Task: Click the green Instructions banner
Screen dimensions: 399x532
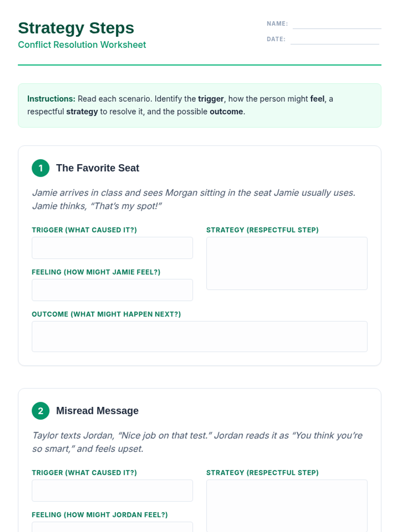Action: (199, 105)
